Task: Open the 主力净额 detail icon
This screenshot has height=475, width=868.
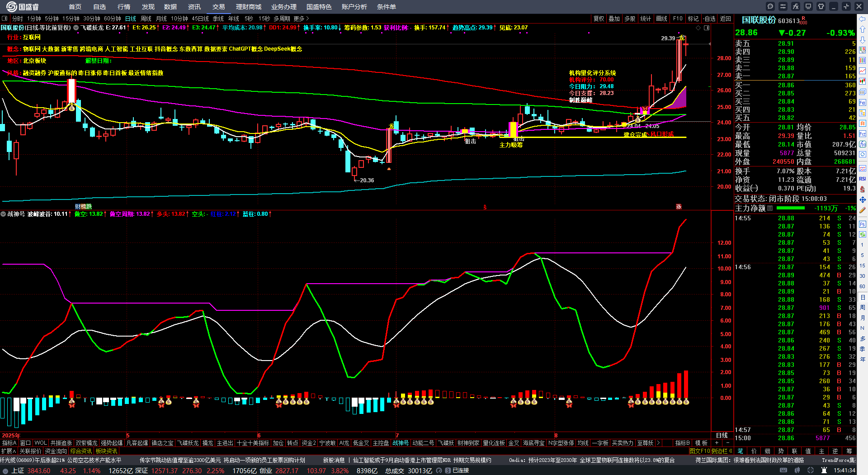Action: (770, 208)
